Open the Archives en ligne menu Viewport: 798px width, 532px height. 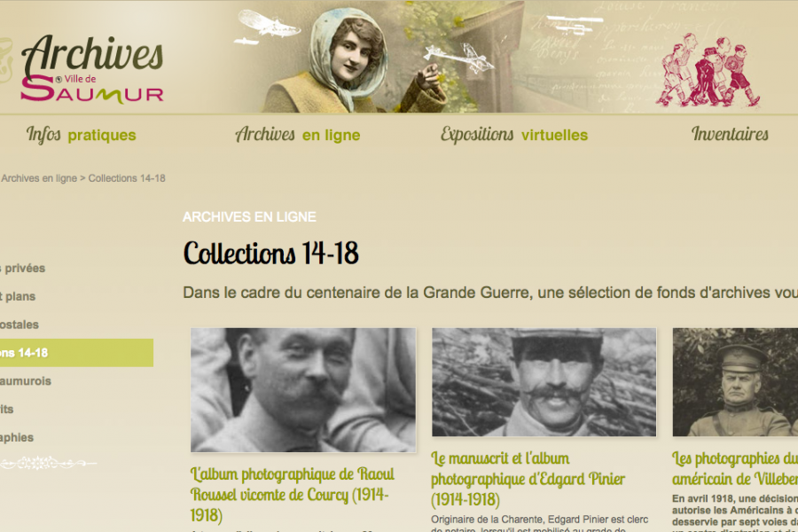[298, 135]
